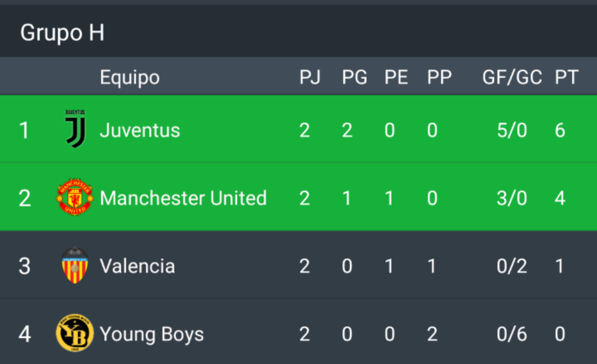This screenshot has width=597, height=364.
Task: Click the PG column header
Action: (354, 77)
